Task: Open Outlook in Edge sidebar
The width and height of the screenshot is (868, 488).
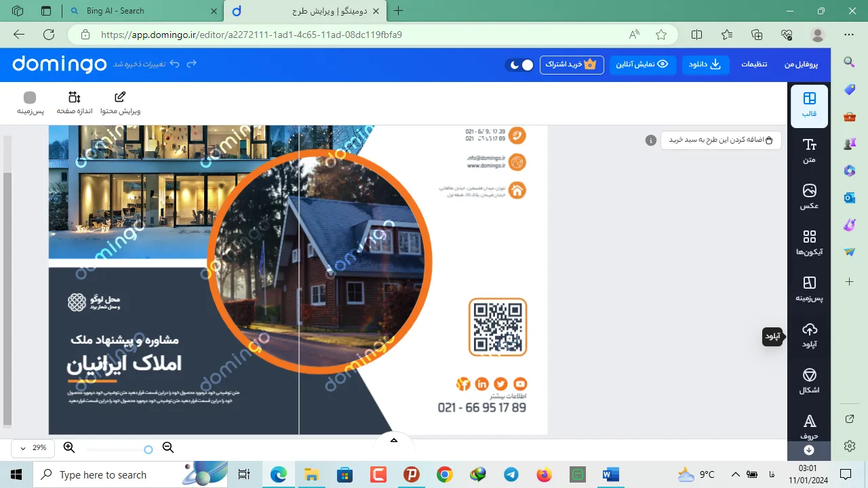Action: [849, 198]
